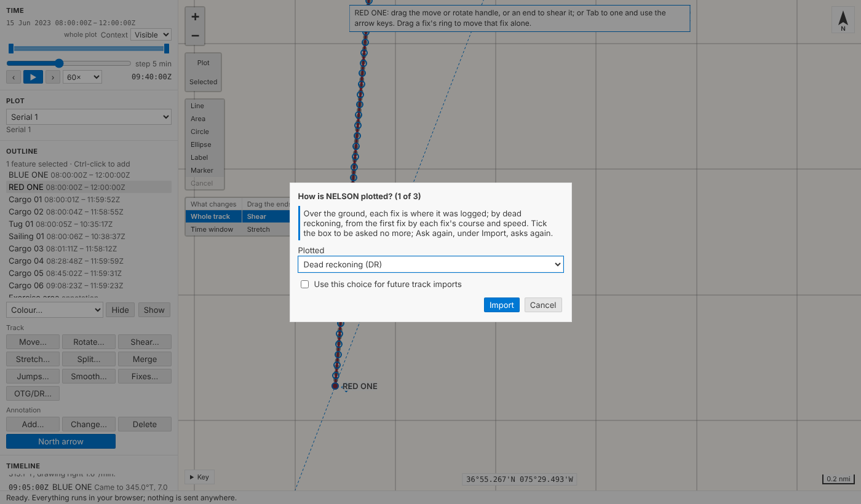Image resolution: width=861 pixels, height=504 pixels.
Task: Click the RED ONE track end fix marker
Action: [335, 386]
